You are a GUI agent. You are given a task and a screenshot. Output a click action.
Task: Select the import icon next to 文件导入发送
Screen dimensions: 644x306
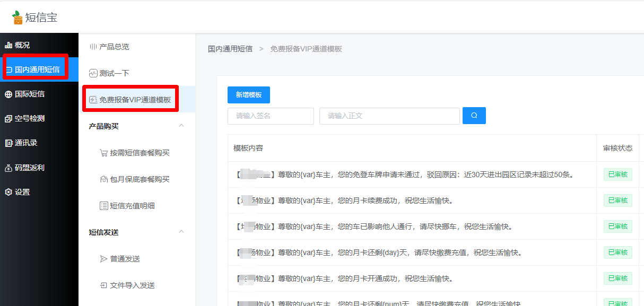[x=103, y=285]
